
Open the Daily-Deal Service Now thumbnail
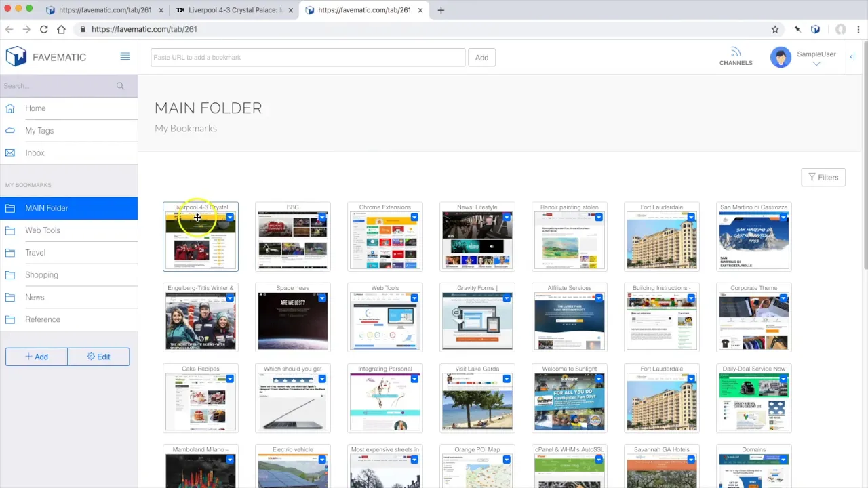click(754, 401)
